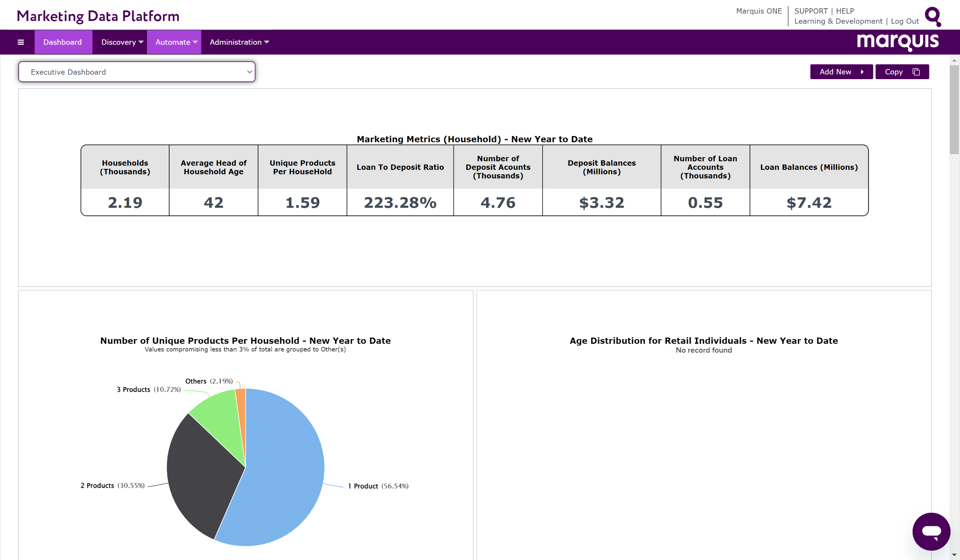Click the Log Out link
Viewport: 960px width, 560px height.
tap(904, 21)
